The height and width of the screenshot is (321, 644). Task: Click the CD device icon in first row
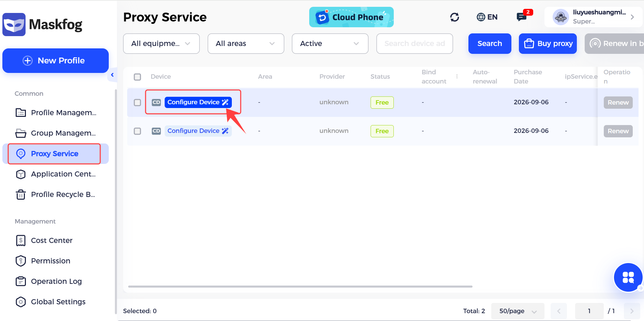click(156, 102)
